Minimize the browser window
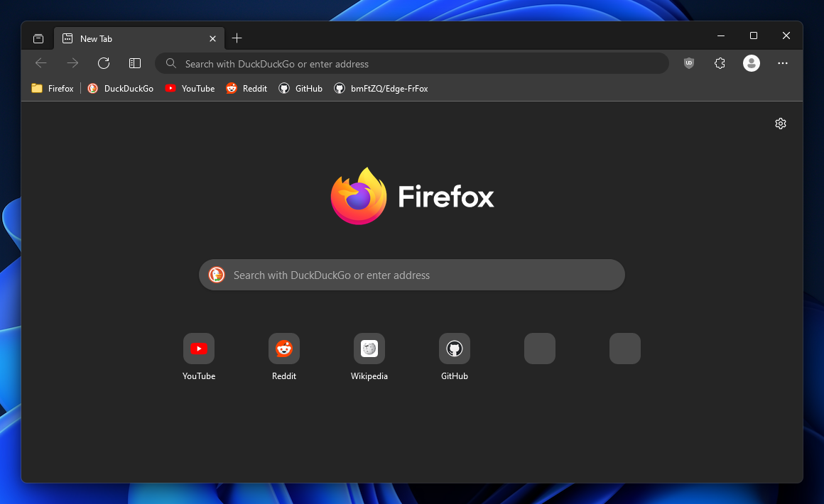Image resolution: width=824 pixels, height=504 pixels. pyautogui.click(x=721, y=35)
